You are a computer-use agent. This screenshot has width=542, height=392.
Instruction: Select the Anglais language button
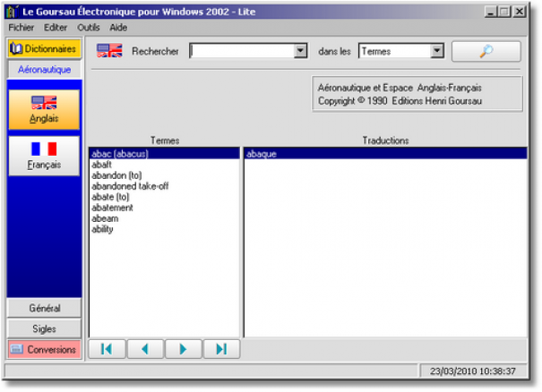pyautogui.click(x=44, y=109)
